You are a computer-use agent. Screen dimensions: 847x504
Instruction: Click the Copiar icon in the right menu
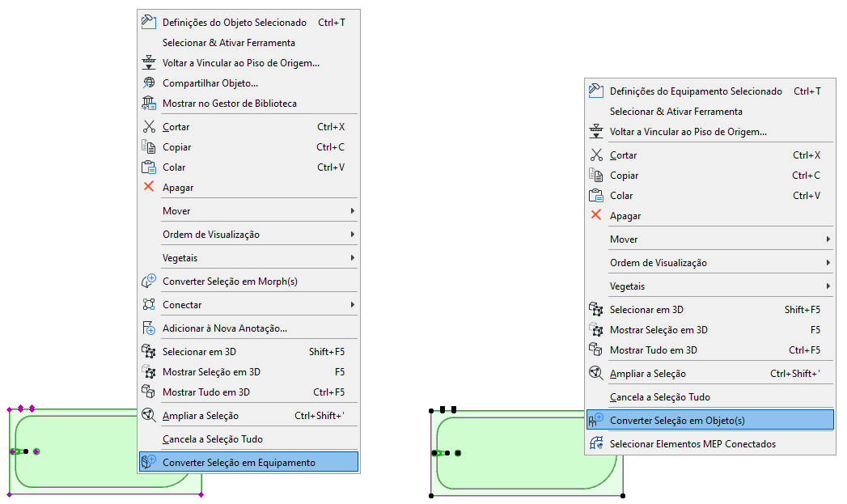[x=596, y=175]
